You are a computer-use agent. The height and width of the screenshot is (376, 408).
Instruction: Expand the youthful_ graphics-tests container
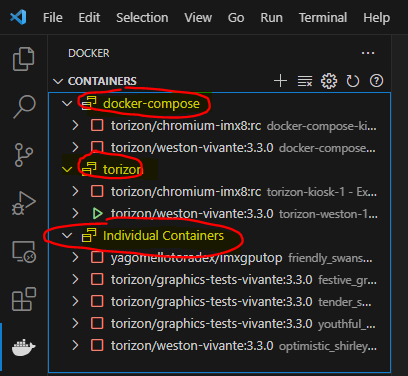click(75, 323)
